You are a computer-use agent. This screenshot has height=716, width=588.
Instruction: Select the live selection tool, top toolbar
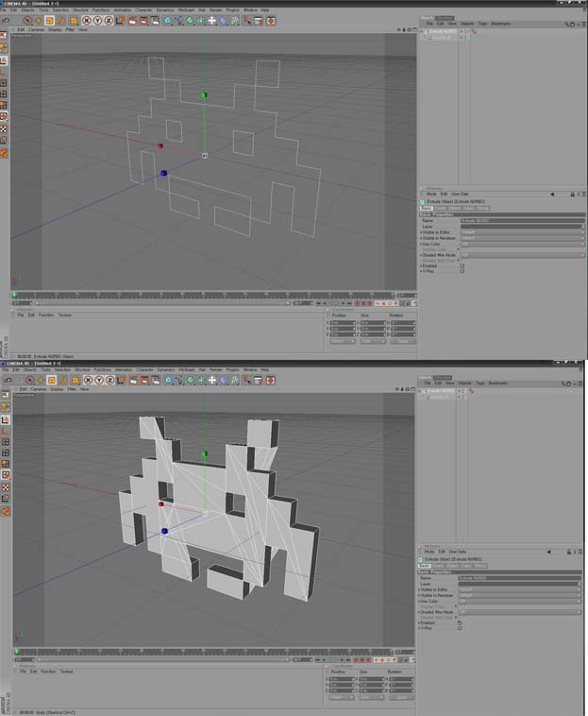pyautogui.click(x=27, y=21)
